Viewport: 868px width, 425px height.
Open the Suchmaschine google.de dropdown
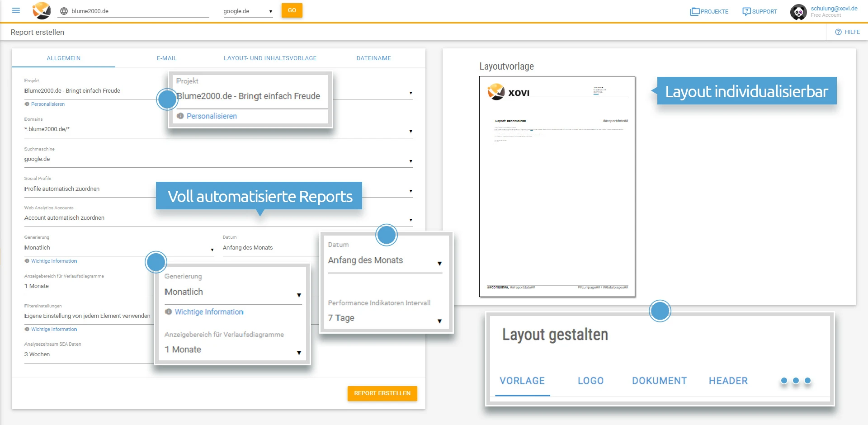point(410,161)
